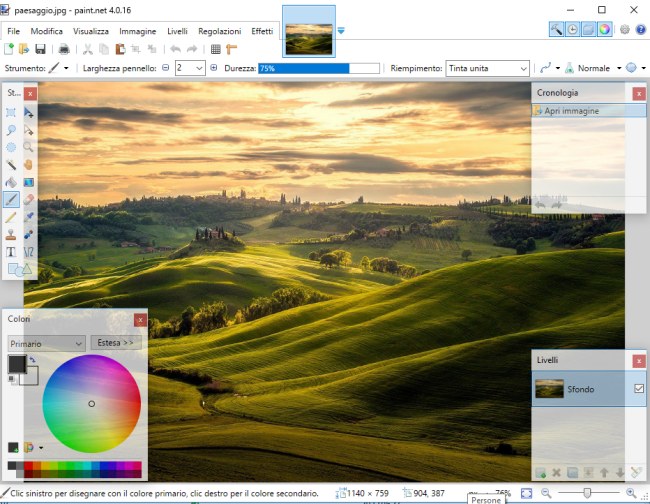Open the Livelli menu

tap(177, 32)
